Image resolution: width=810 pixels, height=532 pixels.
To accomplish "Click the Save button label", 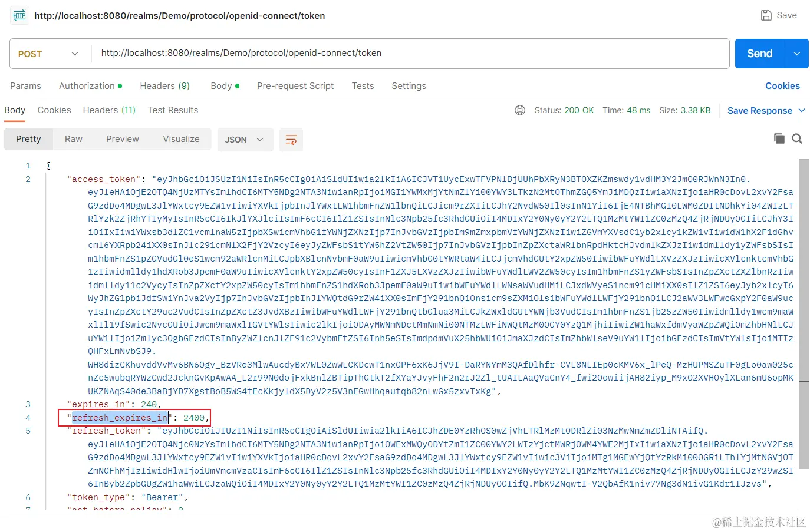I will pos(786,15).
